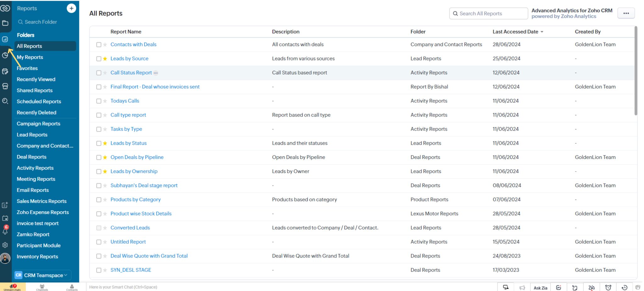This screenshot has width=644, height=291.
Task: Toggle Last Accessed Date sort order
Action: tap(542, 31)
